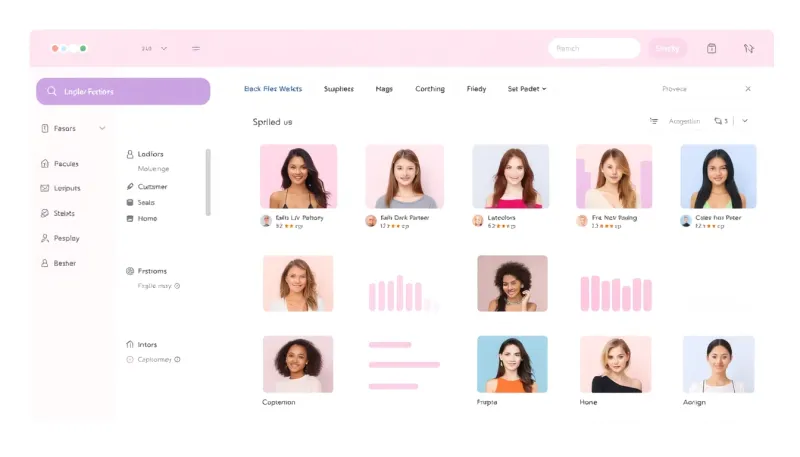Click the Frupta caption text
This screenshot has width=800, height=457.
(x=487, y=402)
